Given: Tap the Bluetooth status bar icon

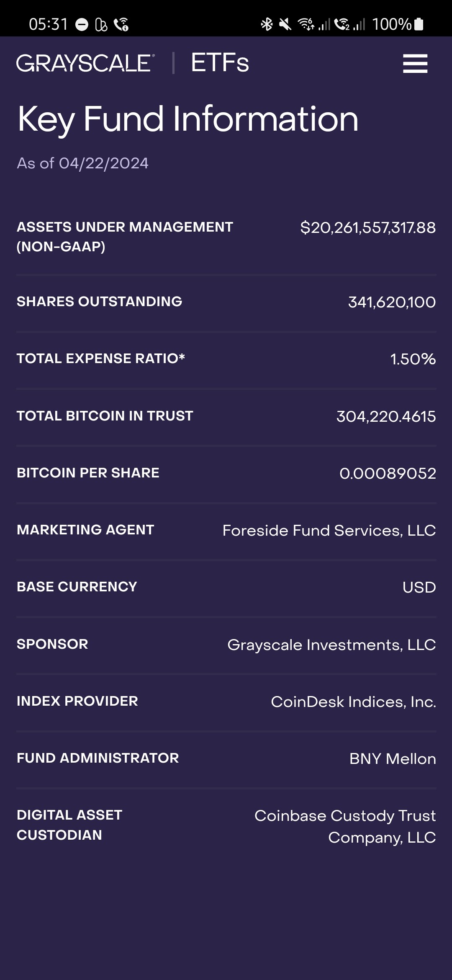Looking at the screenshot, I should coord(267,24).
